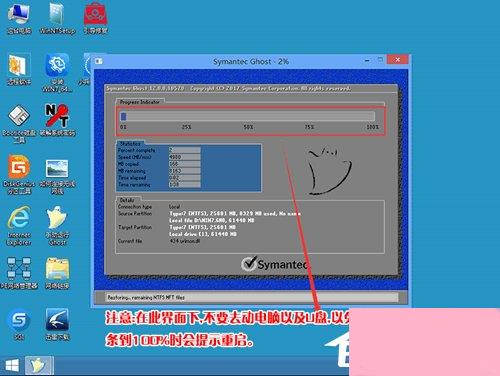Open the Ghost desktop shortcut icon
This screenshot has width=500, height=376.
click(57, 226)
